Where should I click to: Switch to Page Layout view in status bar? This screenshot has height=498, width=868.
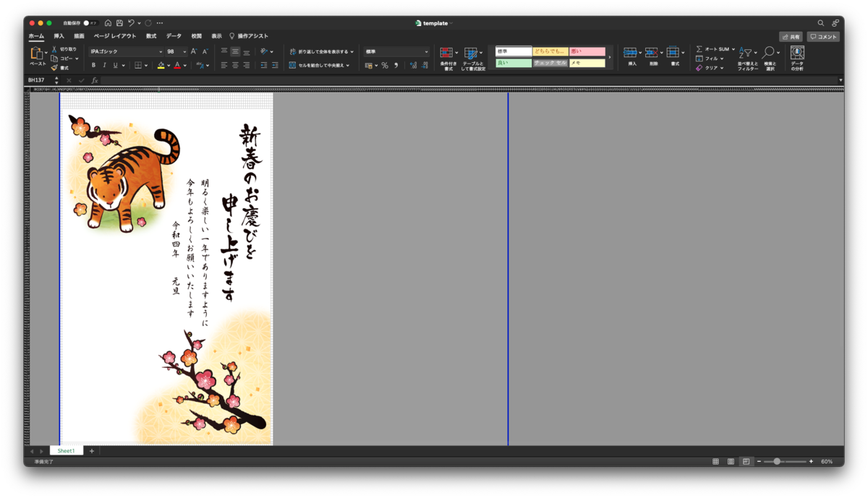[x=731, y=461]
